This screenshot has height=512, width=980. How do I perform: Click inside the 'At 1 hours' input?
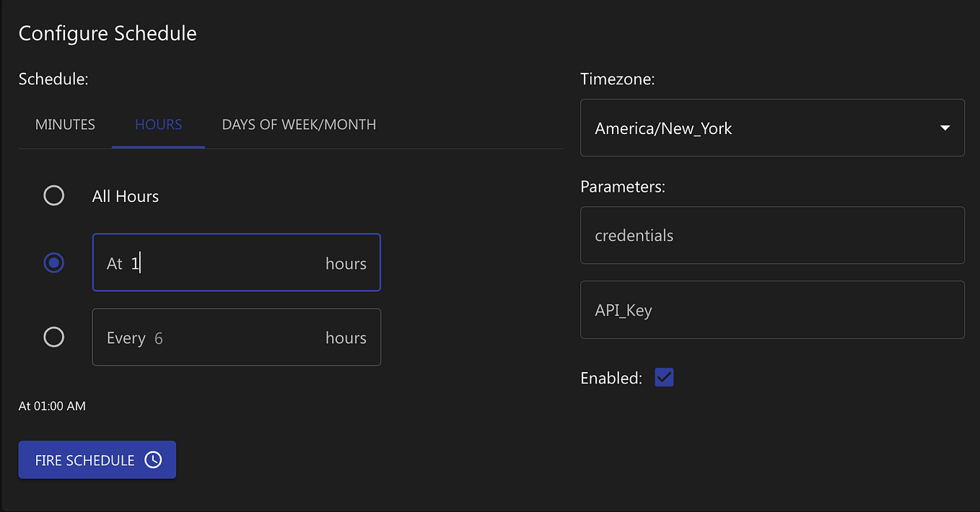216,262
